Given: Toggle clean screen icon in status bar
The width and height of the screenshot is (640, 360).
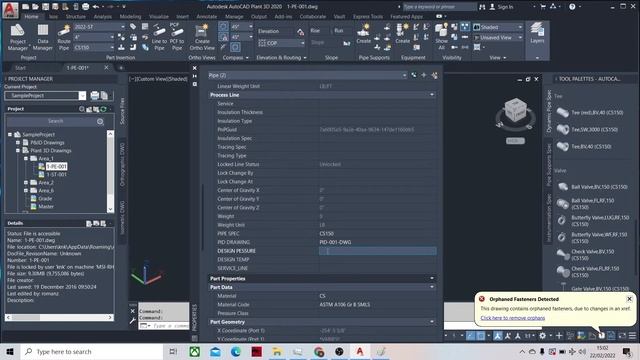Looking at the screenshot, I should click(622, 336).
